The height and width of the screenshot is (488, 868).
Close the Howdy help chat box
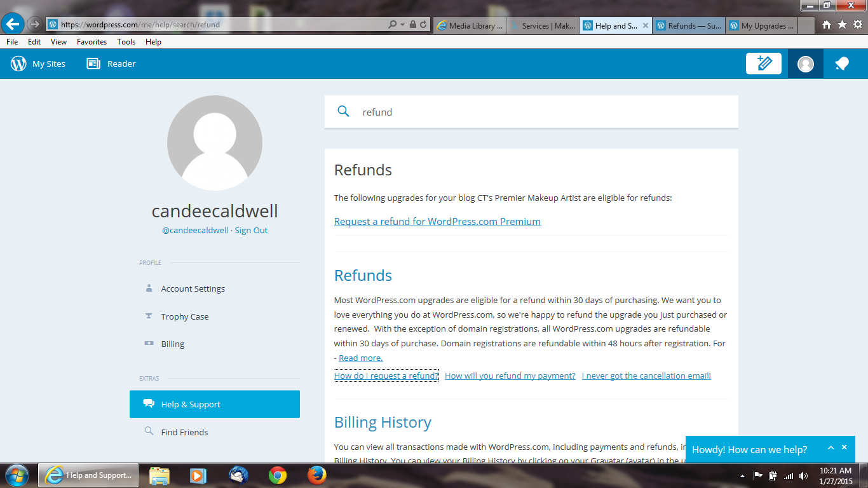click(844, 447)
